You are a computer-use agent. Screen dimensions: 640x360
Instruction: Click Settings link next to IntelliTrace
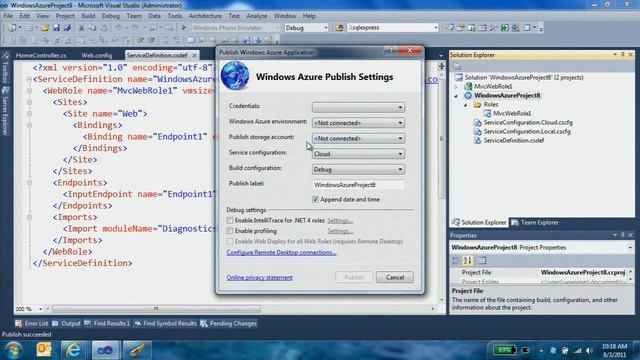(340, 221)
